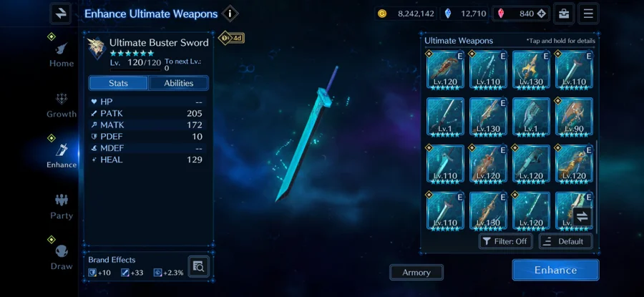Go to the Party screen
Image resolution: width=644 pixels, height=297 pixels.
coord(62,207)
